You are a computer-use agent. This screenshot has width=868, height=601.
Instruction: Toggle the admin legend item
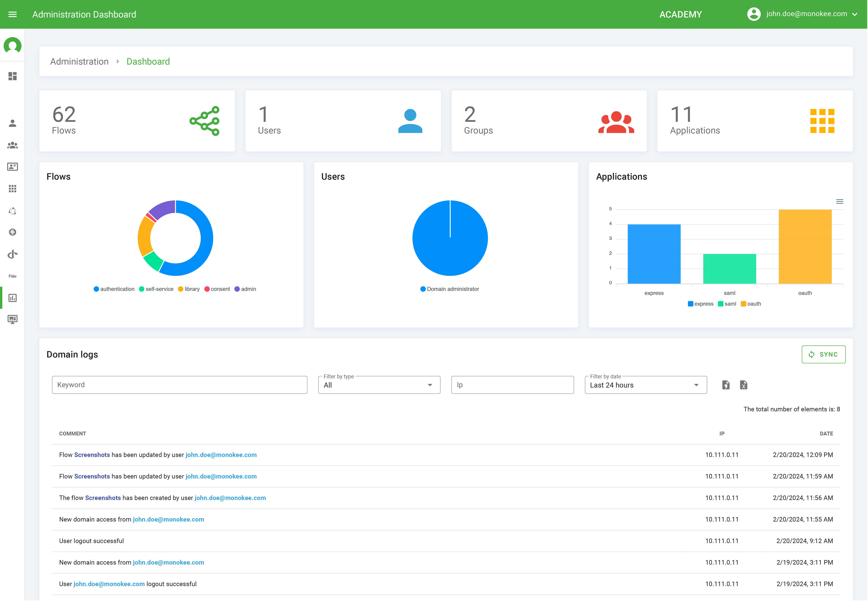(x=245, y=289)
